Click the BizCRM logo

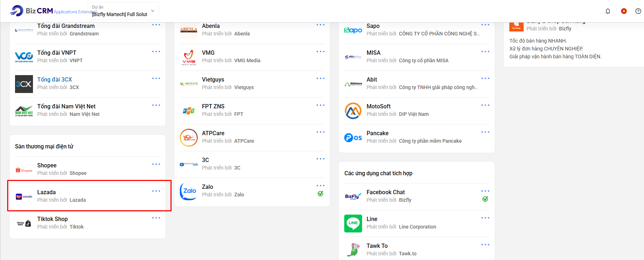31,11
